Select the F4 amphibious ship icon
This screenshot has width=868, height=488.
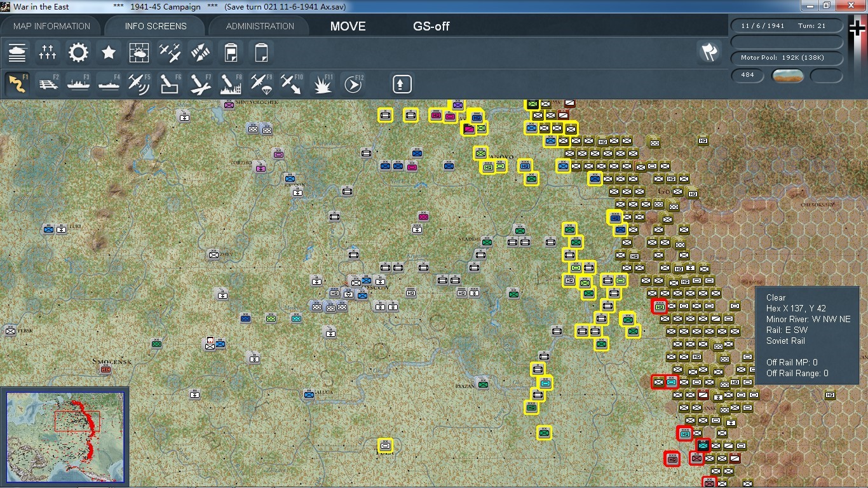point(109,83)
